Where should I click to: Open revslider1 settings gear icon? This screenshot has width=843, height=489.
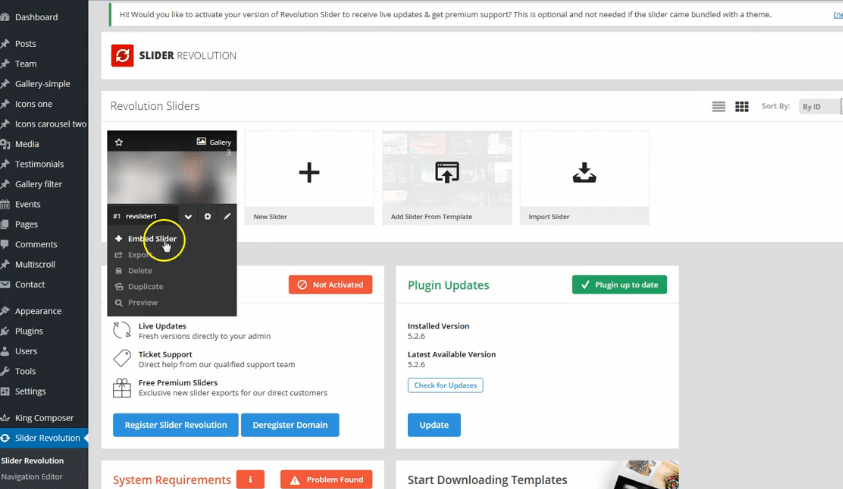point(208,216)
